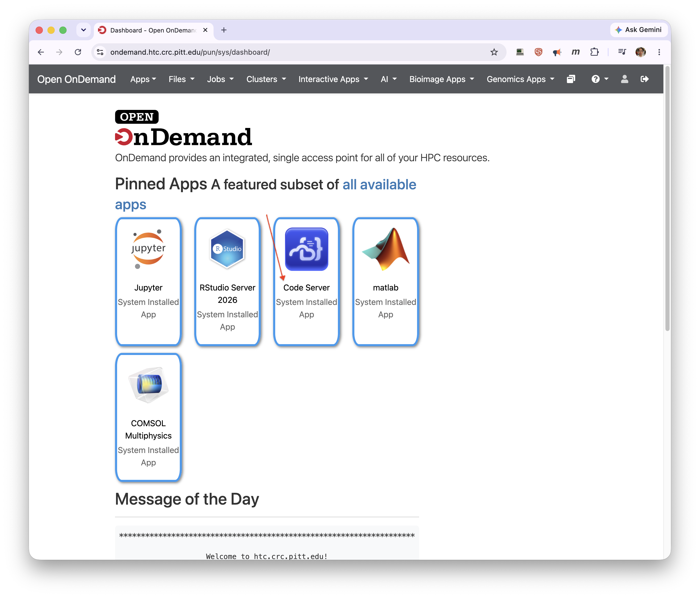The width and height of the screenshot is (700, 598).
Task: Open Chrome's three-dot menu
Action: pos(659,52)
